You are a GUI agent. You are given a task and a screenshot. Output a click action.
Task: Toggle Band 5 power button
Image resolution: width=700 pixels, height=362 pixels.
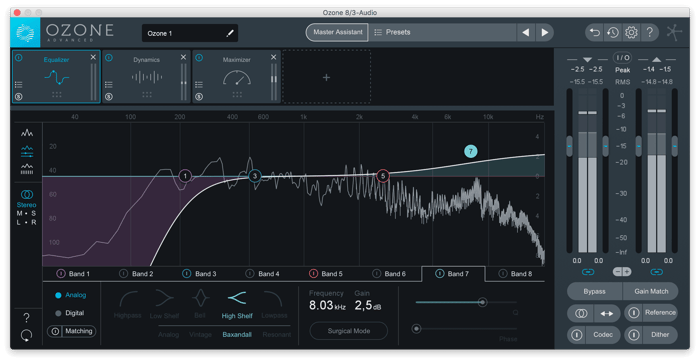313,274
